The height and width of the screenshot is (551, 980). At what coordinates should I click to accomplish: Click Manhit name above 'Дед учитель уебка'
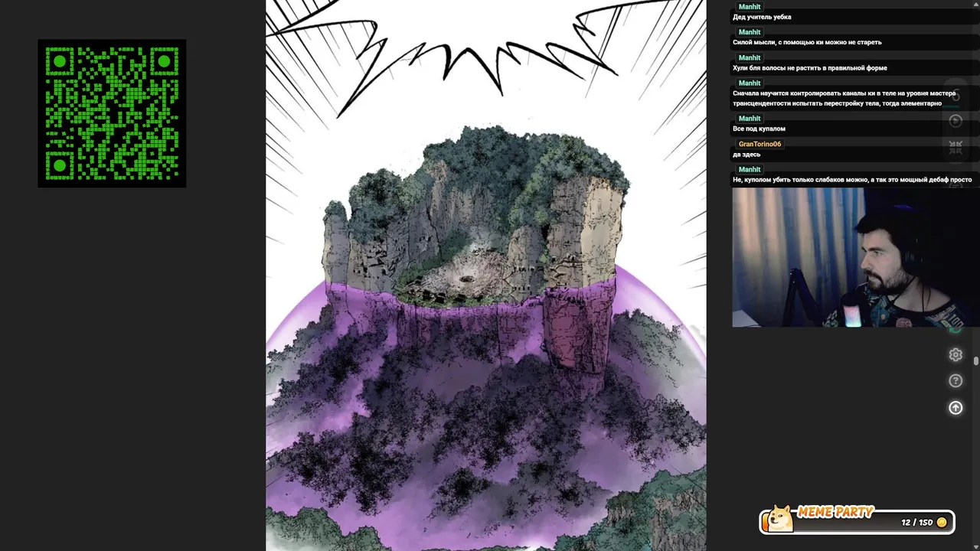click(750, 7)
